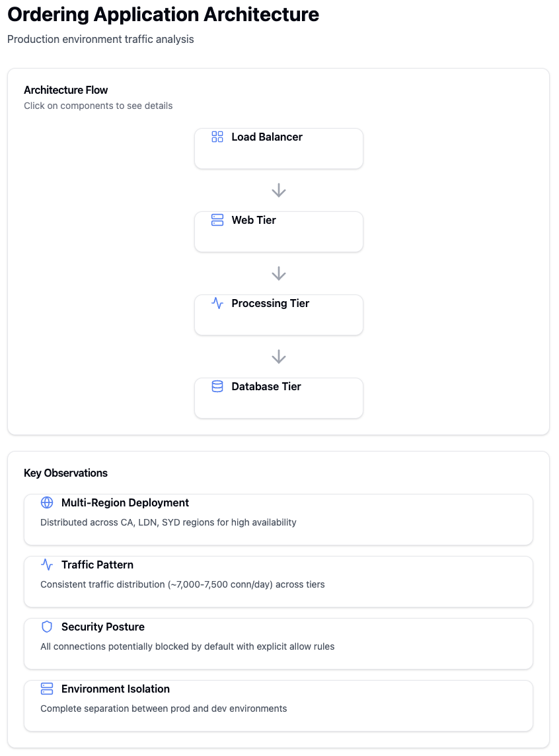Image resolution: width=559 pixels, height=756 pixels.
Task: Open the Load Balancer component details
Action: (x=279, y=149)
